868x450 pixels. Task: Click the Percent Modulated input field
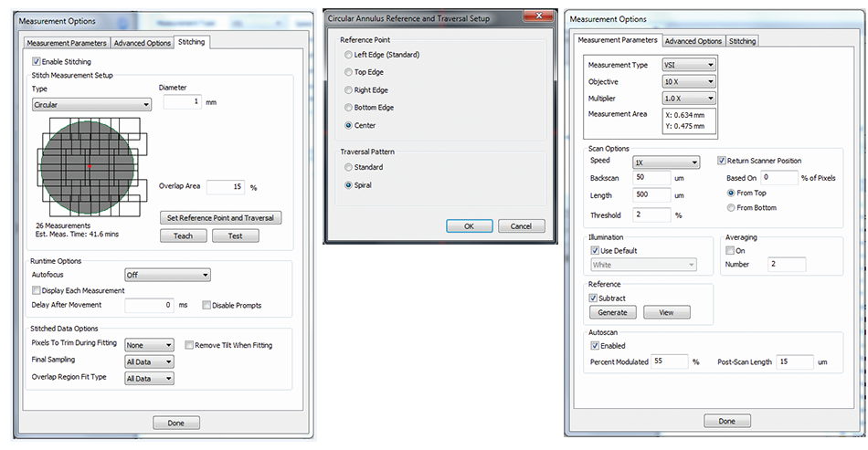coord(670,361)
